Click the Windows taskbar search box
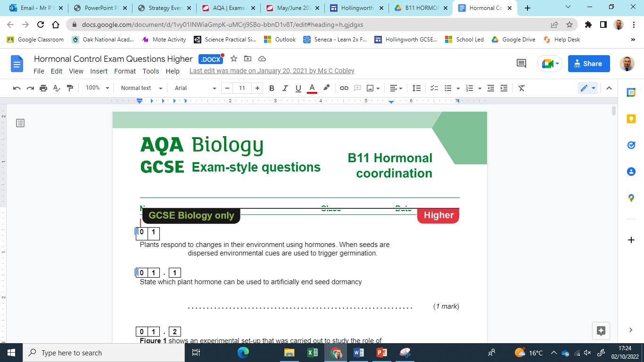This screenshot has height=362, width=644. [x=104, y=353]
